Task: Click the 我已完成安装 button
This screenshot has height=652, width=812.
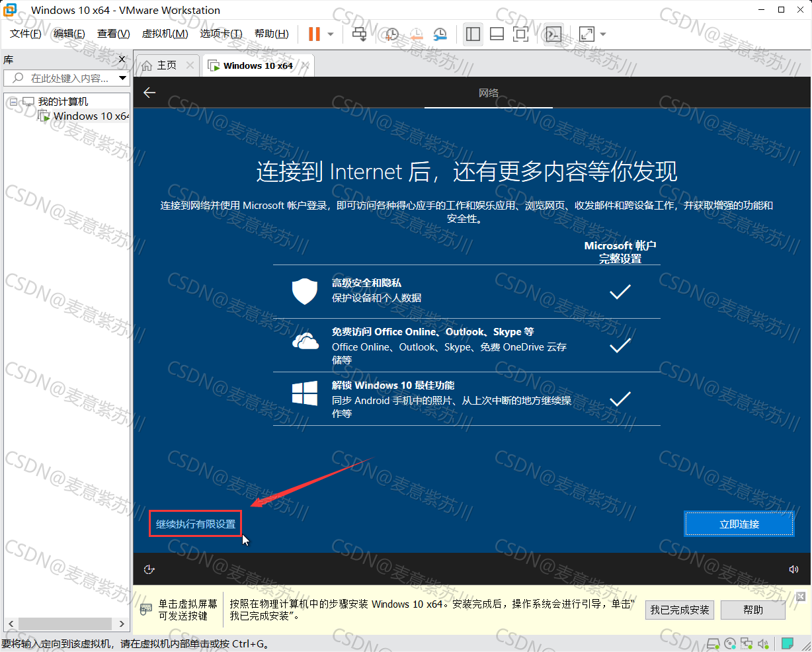Action: point(680,610)
